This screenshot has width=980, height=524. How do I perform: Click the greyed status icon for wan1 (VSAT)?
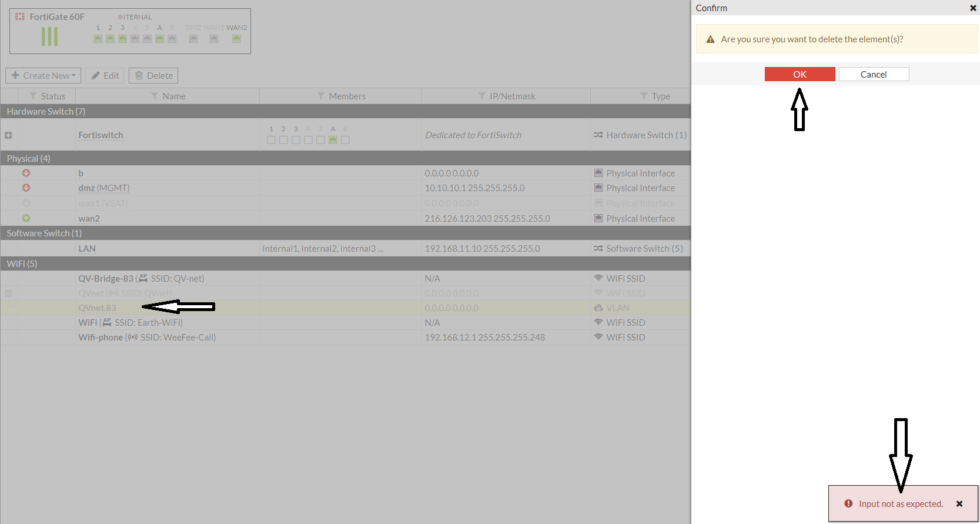(x=26, y=203)
